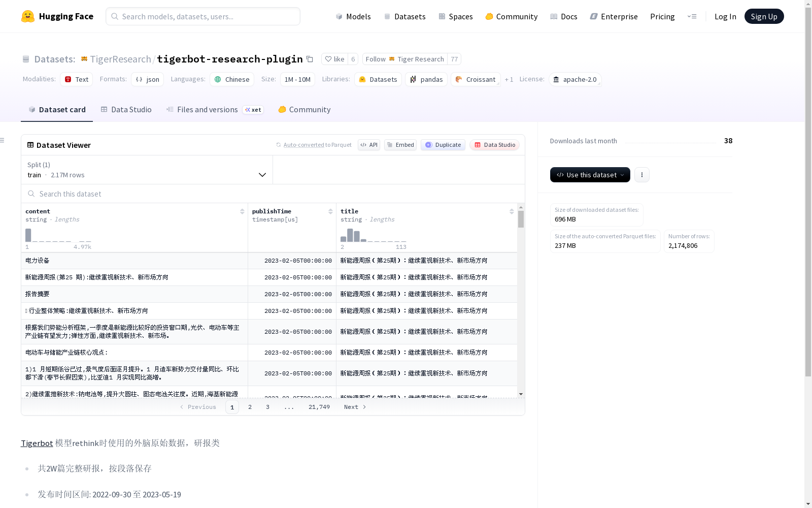Open the API code panel
This screenshot has width=812, height=508.
pyautogui.click(x=369, y=145)
